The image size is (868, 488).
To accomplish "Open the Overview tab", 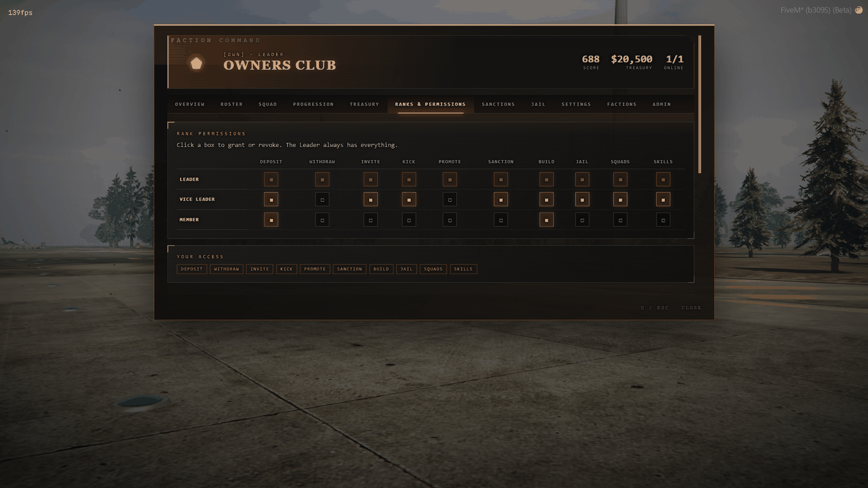I will click(x=190, y=104).
